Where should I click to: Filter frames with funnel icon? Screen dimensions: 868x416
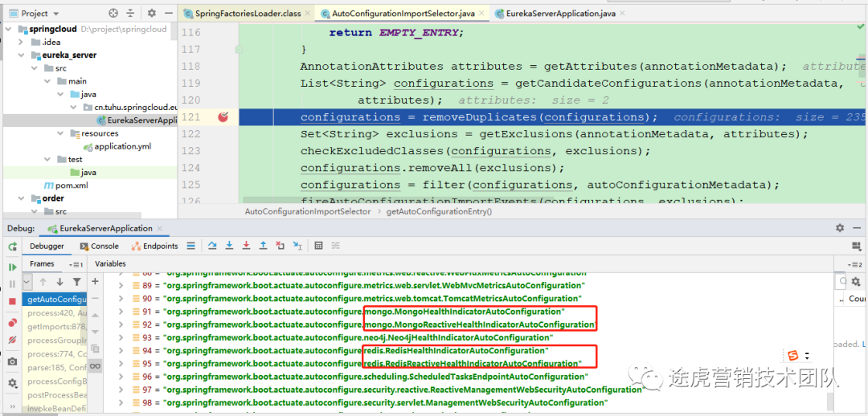click(77, 282)
